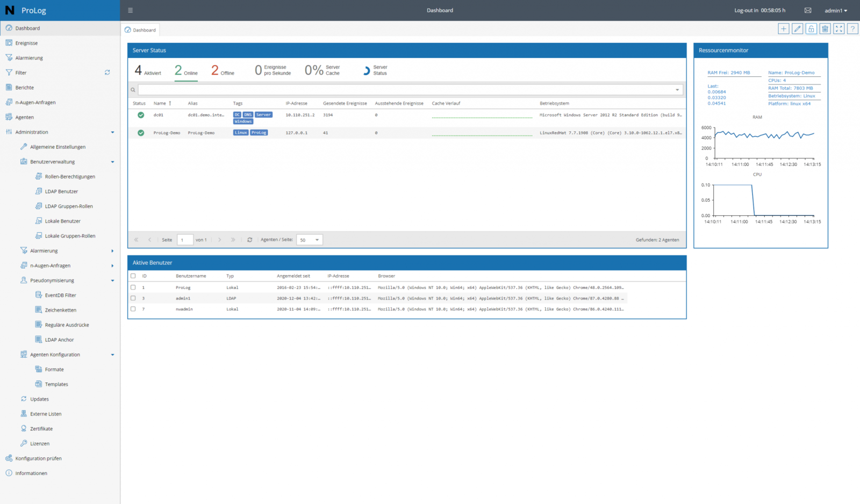This screenshot has height=504, width=860.
Task: Open Templates under Agenten Konfiguration
Action: (x=58, y=384)
